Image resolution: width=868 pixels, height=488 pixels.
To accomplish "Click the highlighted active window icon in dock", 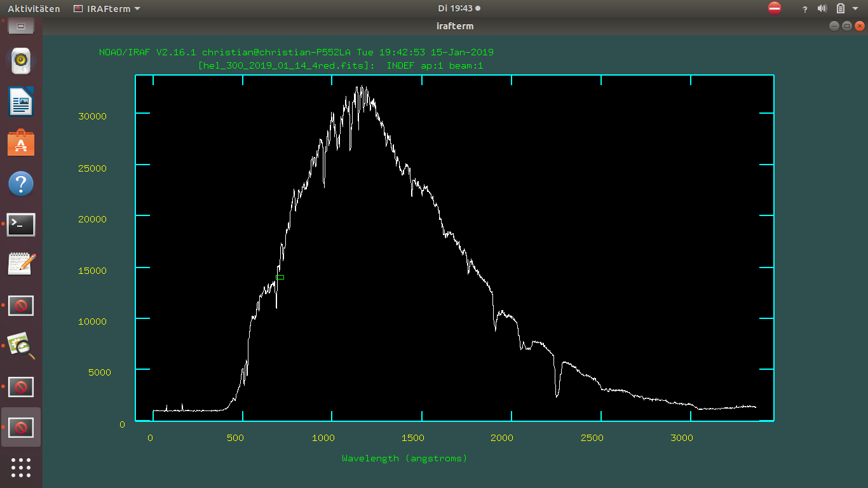I will point(21,427).
